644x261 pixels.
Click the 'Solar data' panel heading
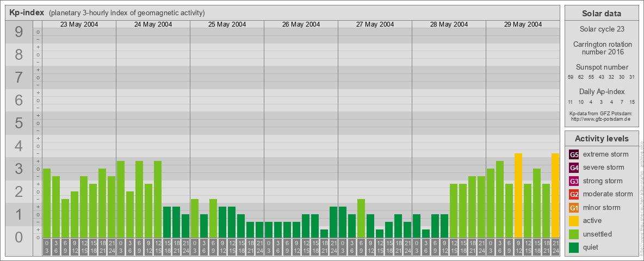pos(602,14)
